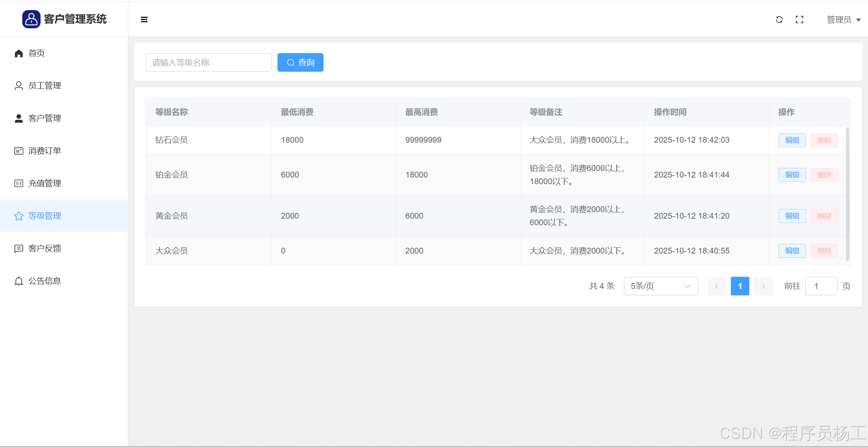Open 客户管理 menu item
868x447 pixels.
(45, 118)
